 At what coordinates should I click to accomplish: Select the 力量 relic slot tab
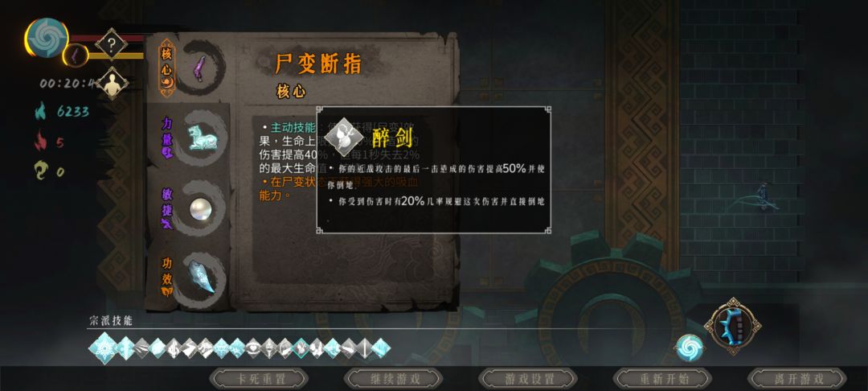pyautogui.click(x=166, y=138)
